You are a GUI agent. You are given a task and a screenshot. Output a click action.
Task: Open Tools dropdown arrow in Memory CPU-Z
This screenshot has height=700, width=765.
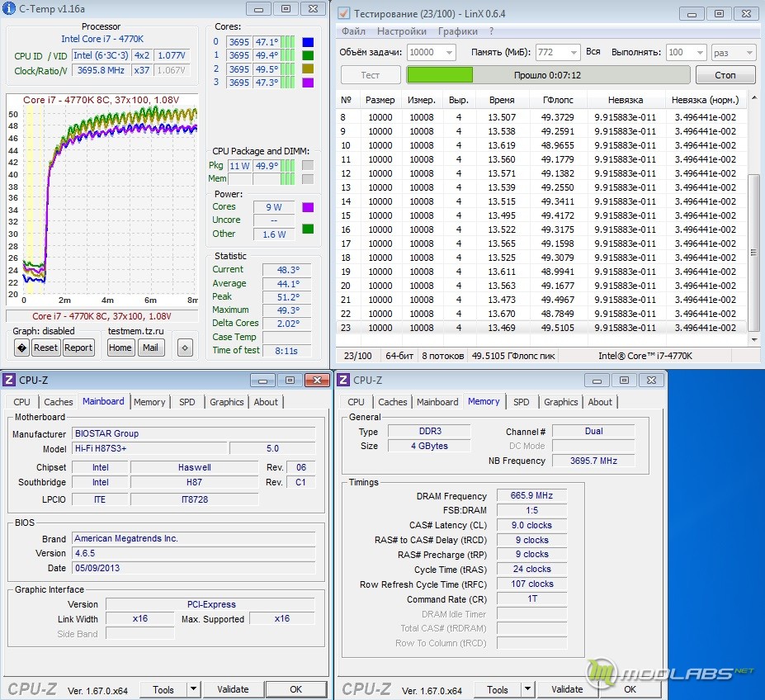(527, 689)
